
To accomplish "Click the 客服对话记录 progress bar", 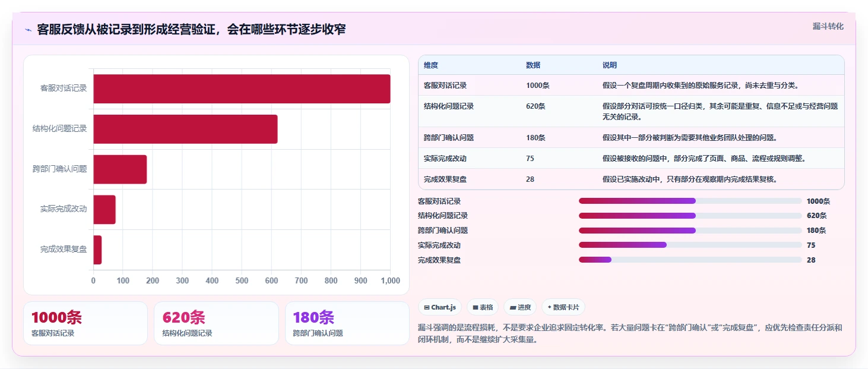I will click(690, 201).
